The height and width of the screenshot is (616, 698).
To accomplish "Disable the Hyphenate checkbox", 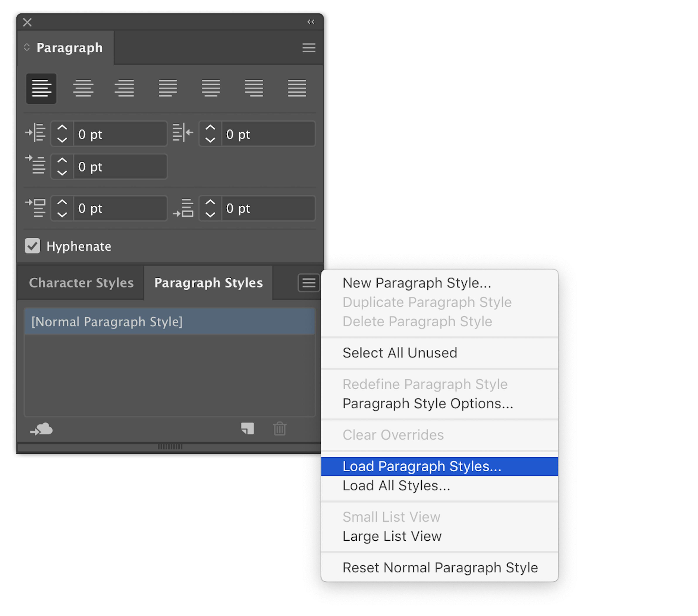I will (33, 246).
